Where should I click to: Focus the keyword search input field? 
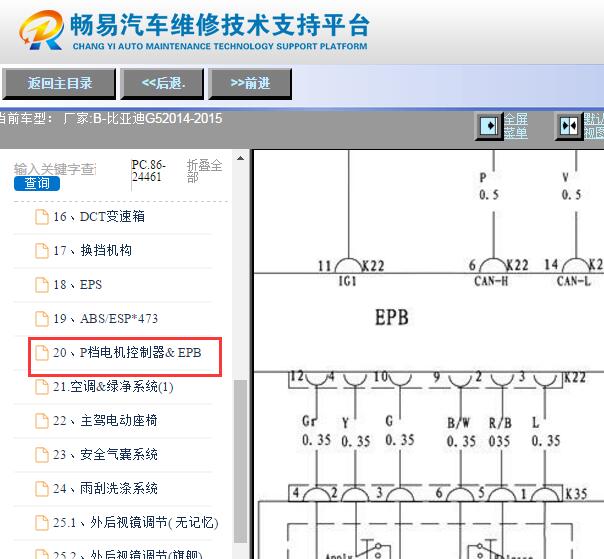(55, 169)
